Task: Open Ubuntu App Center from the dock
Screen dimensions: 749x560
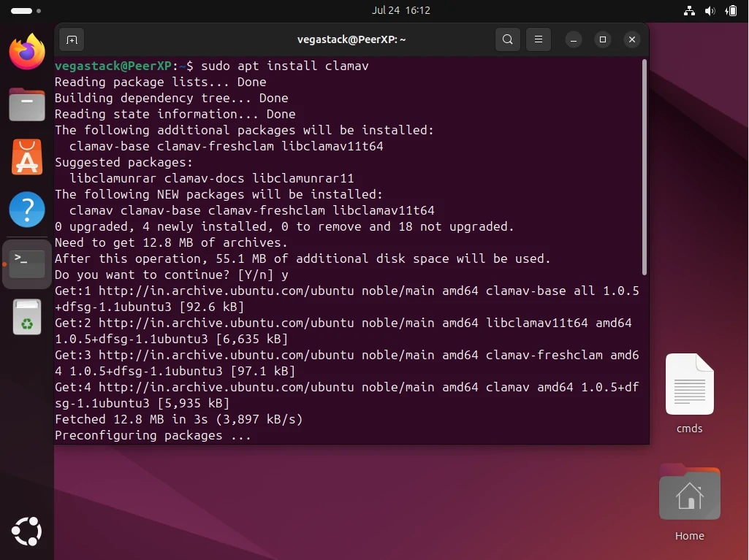Action: pyautogui.click(x=26, y=157)
